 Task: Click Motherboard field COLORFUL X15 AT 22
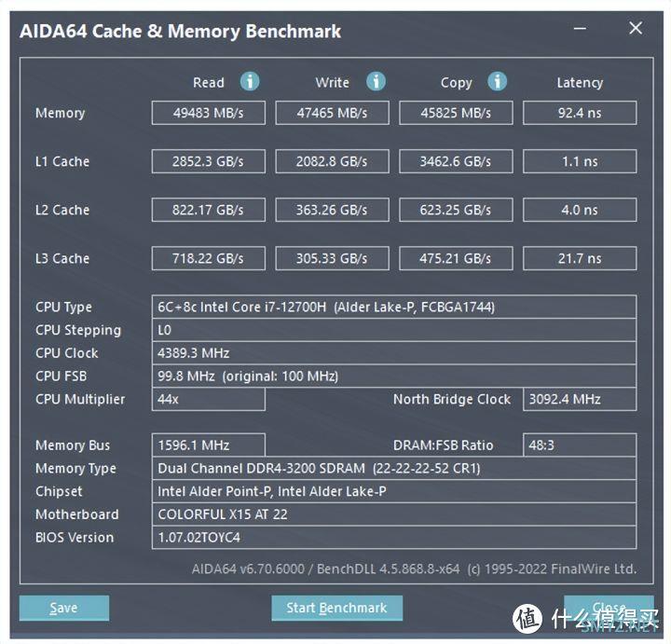394,514
